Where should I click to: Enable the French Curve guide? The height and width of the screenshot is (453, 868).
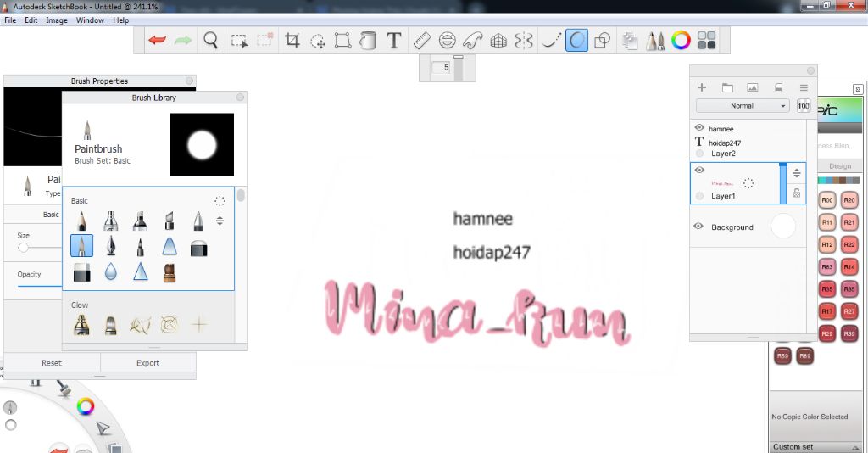(x=472, y=41)
